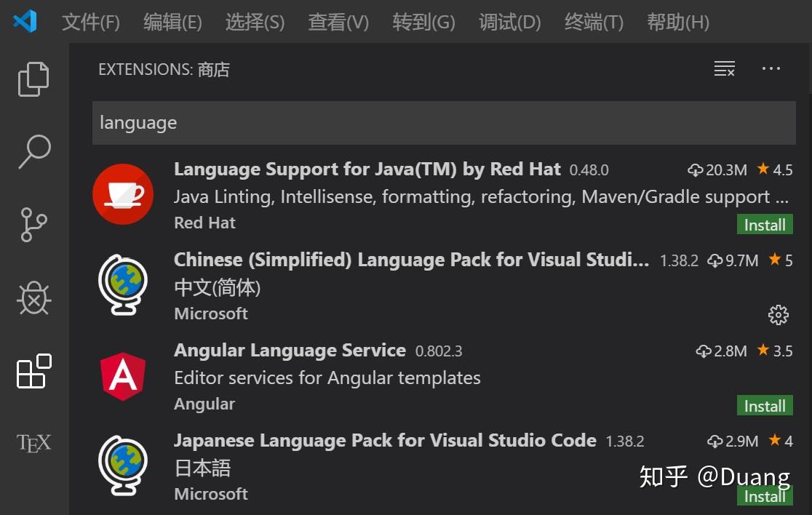Open the 帮助(H) menu

pos(677,23)
